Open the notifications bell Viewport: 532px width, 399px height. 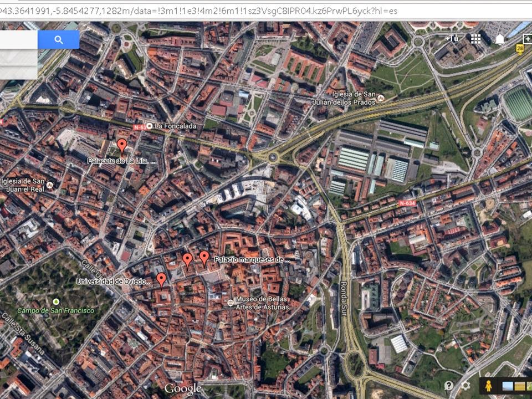point(499,40)
